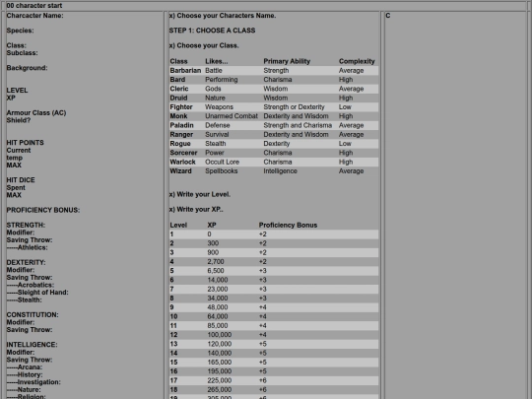Click the 'Species:' field label
The height and width of the screenshot is (399, 532).
coord(20,31)
